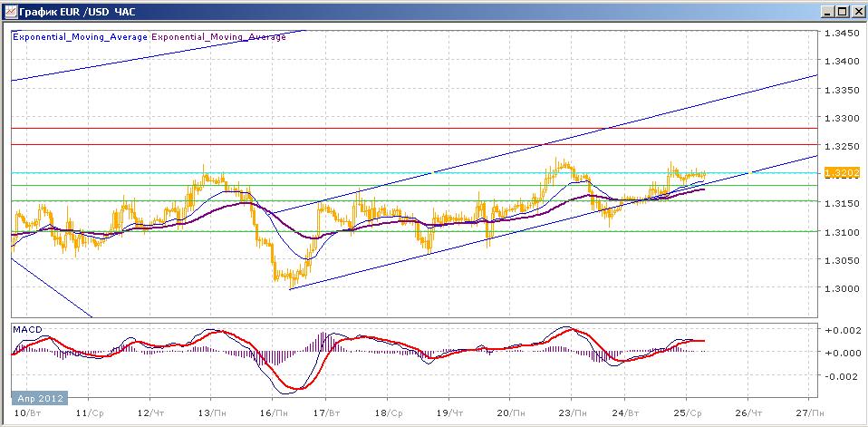Click the MACD indicator label

click(26, 329)
